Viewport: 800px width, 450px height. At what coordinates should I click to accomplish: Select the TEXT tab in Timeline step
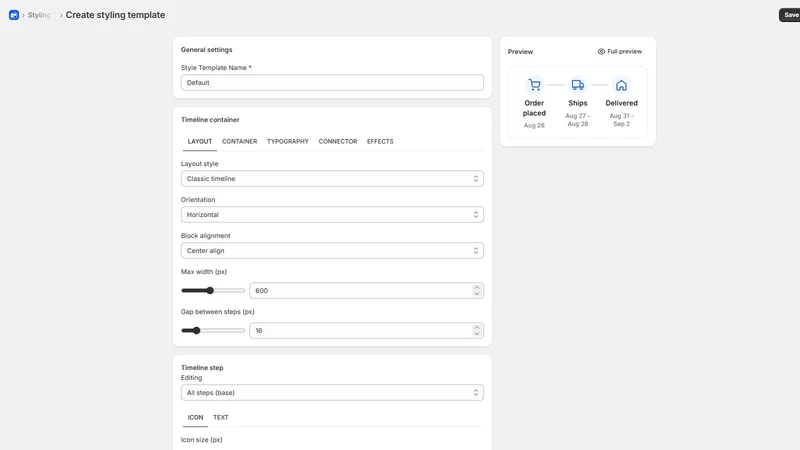click(220, 417)
